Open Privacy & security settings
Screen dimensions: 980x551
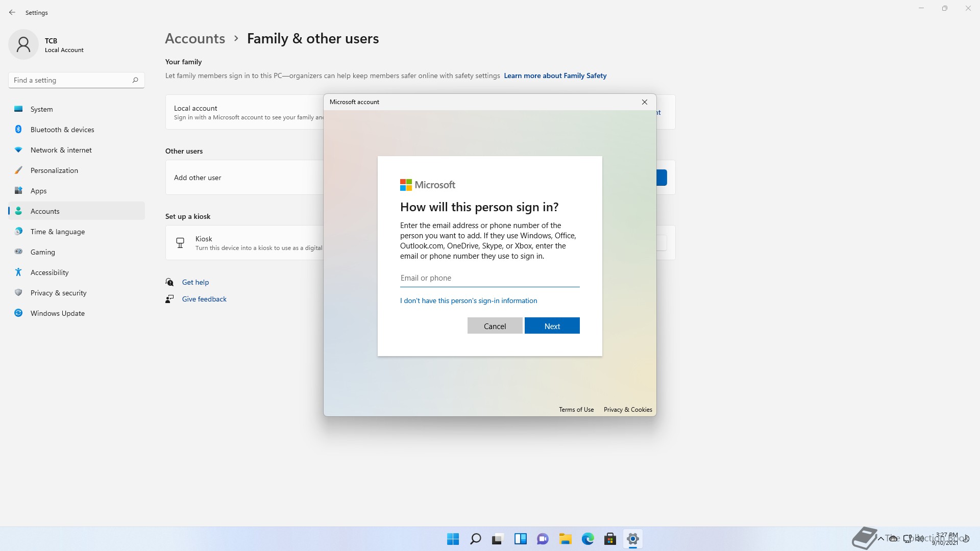pyautogui.click(x=77, y=293)
